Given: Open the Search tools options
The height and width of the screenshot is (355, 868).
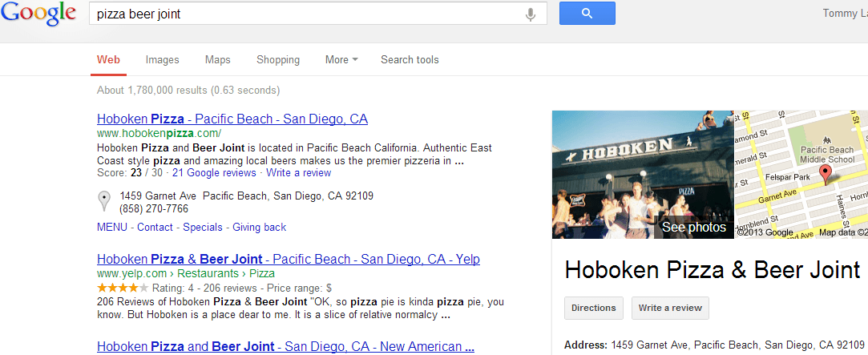Looking at the screenshot, I should pyautogui.click(x=410, y=60).
